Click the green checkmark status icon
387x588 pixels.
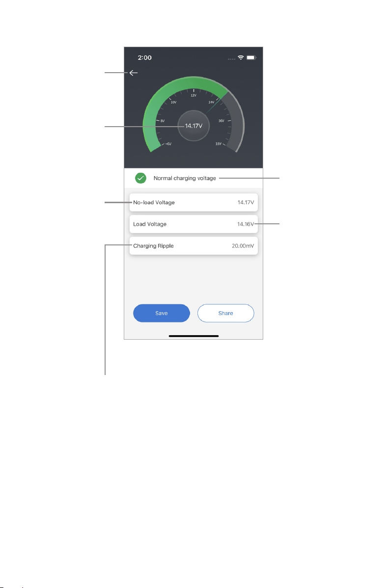coord(141,178)
